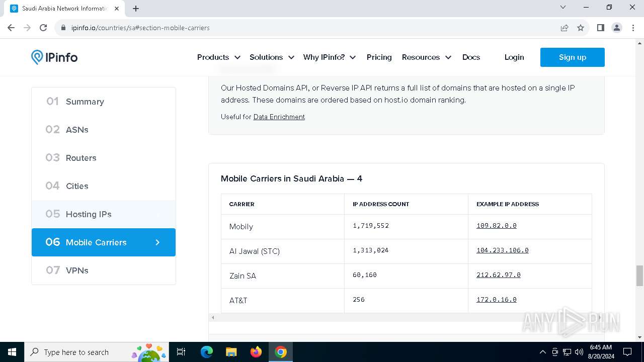The height and width of the screenshot is (362, 644).
Task: Open the Windows Start menu
Action: pos(12,352)
